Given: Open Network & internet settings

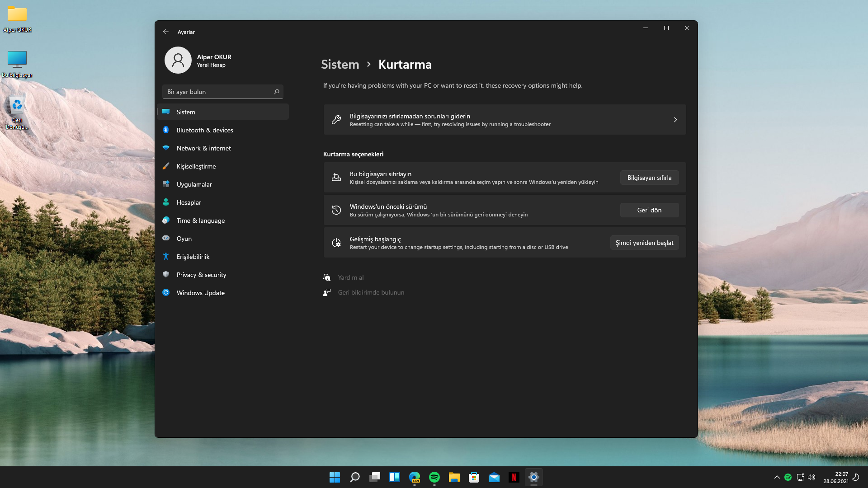Looking at the screenshot, I should pyautogui.click(x=203, y=148).
